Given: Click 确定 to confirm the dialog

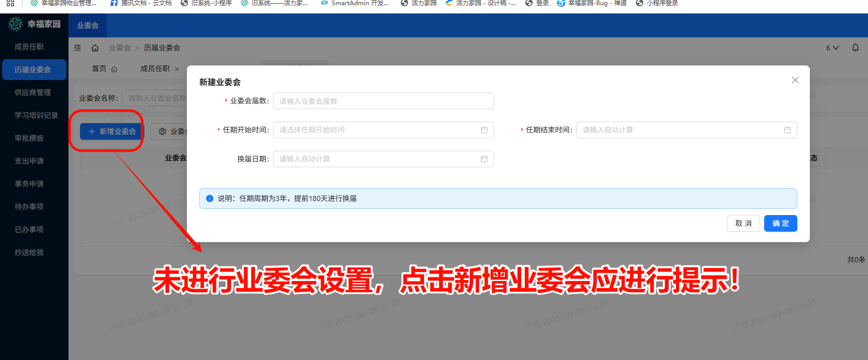Looking at the screenshot, I should pyautogui.click(x=780, y=223).
